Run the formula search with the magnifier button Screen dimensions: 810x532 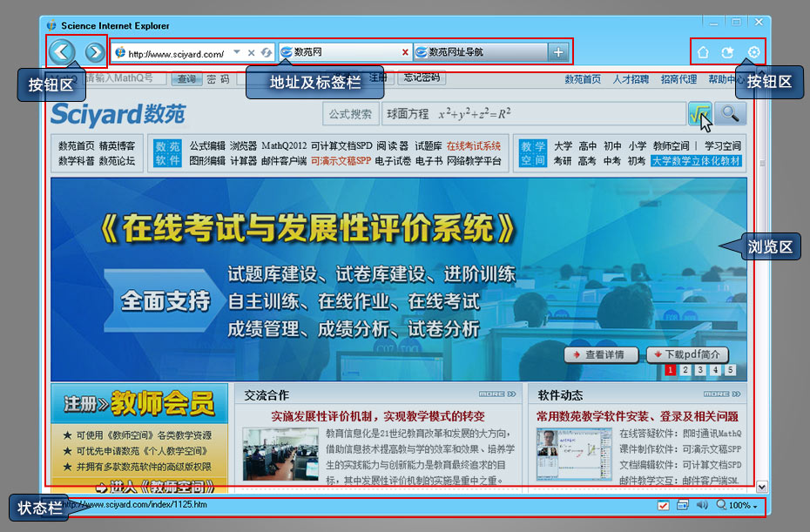(x=730, y=114)
